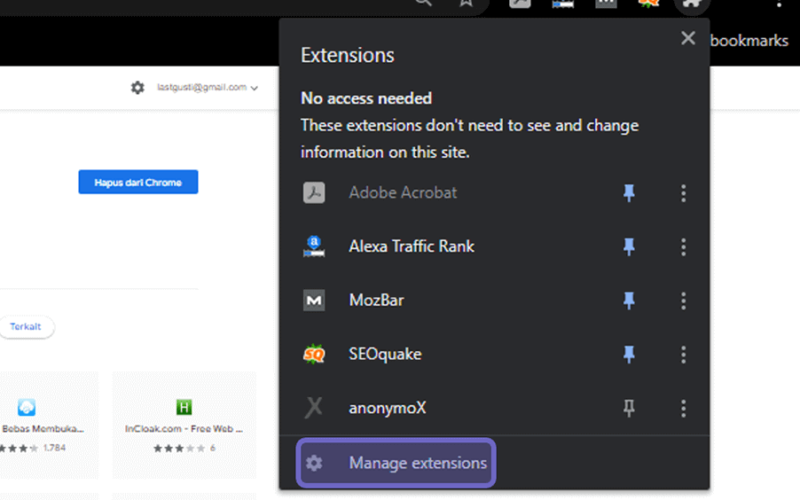Open the InCloak.com extension card icon
This screenshot has width=800, height=500.
click(184, 407)
